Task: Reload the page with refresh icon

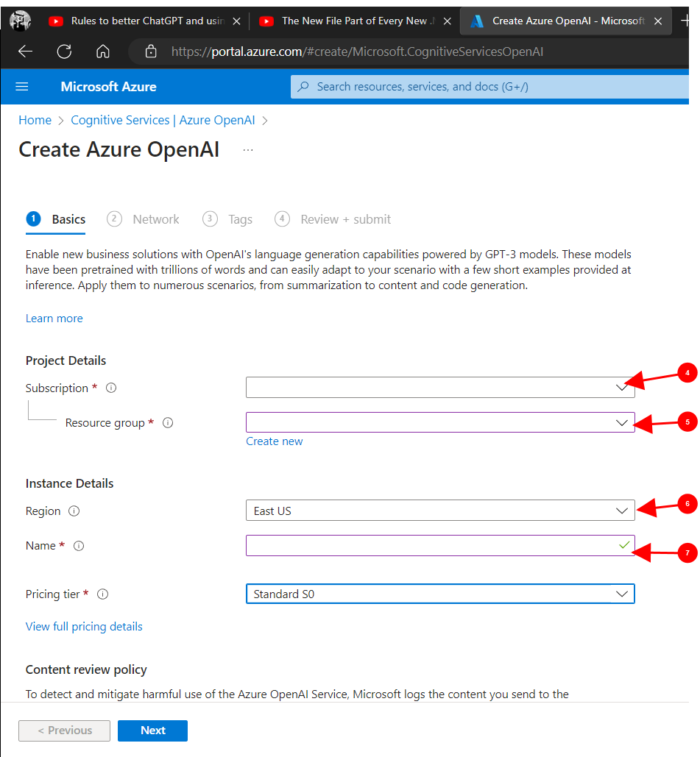Action: tap(64, 51)
